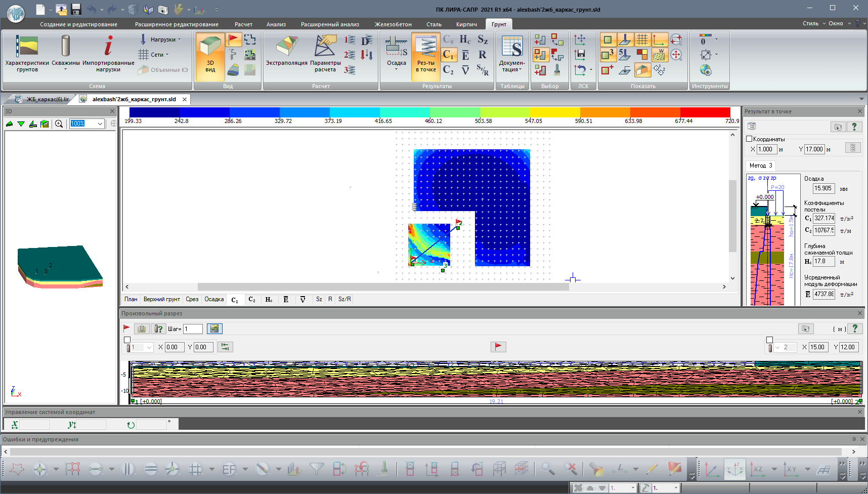Activate Рез-ты в точке tool
Viewport: 868px width, 494px height.
(x=426, y=54)
